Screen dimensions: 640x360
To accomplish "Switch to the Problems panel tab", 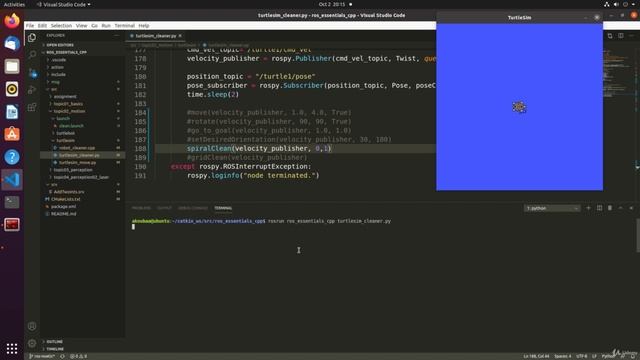I will point(141,208).
